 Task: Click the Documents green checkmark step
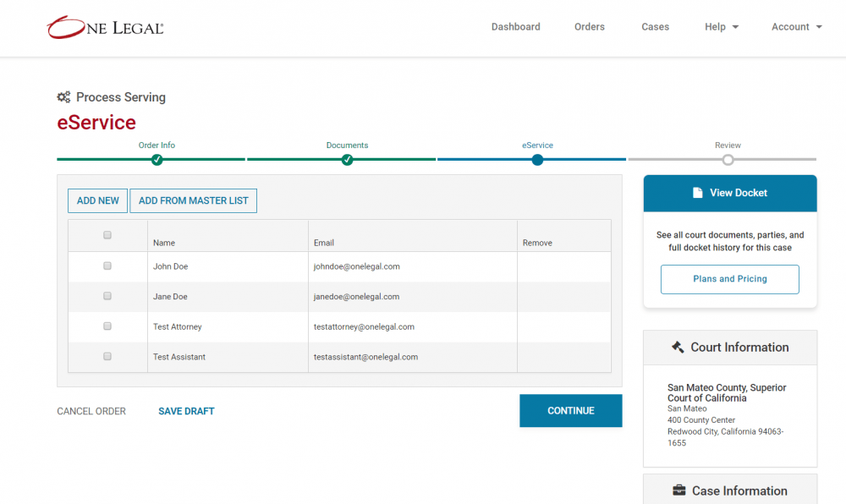pyautogui.click(x=347, y=160)
